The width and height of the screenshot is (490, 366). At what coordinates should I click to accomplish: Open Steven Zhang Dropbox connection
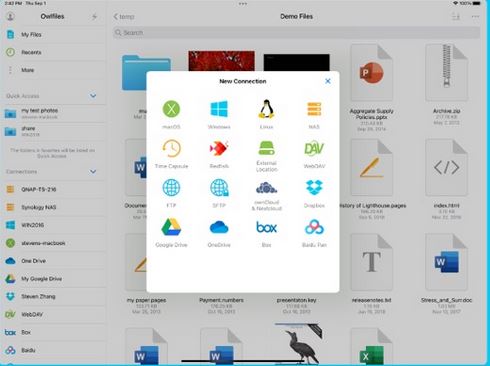[x=53, y=296]
